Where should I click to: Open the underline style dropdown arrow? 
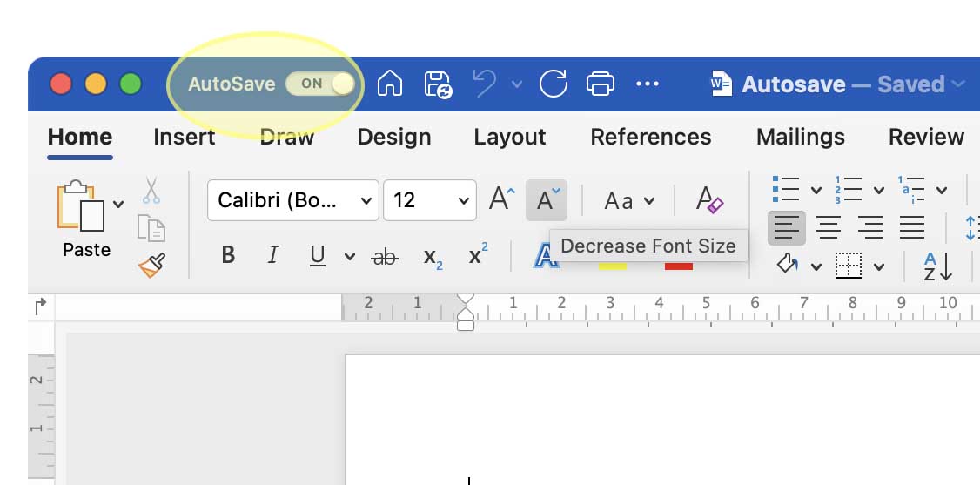[349, 256]
